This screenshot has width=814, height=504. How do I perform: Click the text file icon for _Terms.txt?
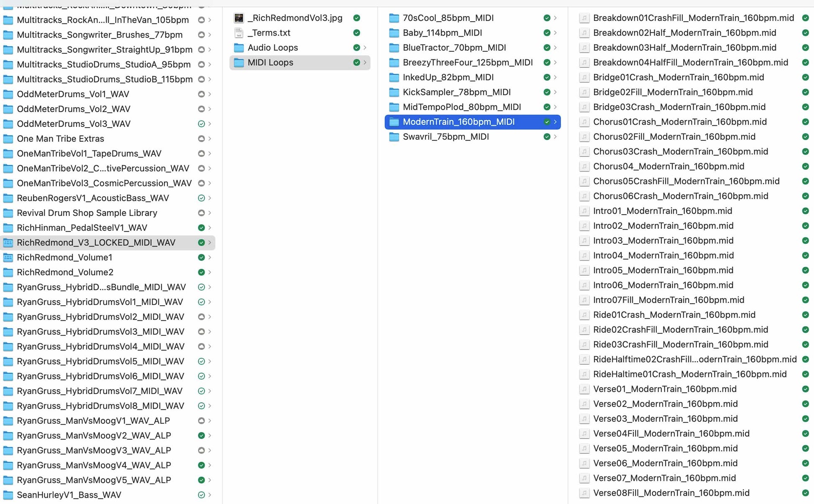click(240, 33)
